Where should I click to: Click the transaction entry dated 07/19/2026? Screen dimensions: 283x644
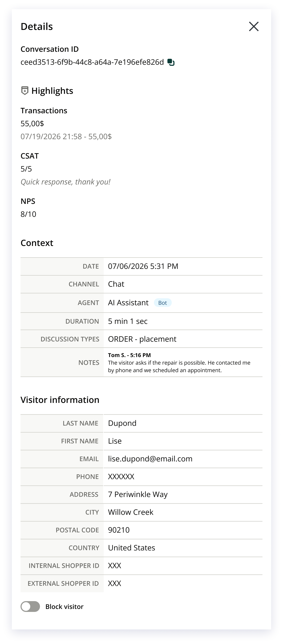pyautogui.click(x=66, y=136)
